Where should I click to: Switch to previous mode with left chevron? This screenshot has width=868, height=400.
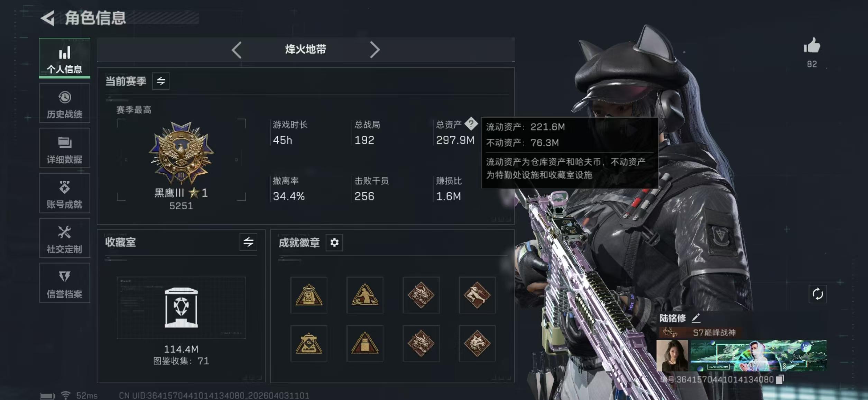click(237, 50)
